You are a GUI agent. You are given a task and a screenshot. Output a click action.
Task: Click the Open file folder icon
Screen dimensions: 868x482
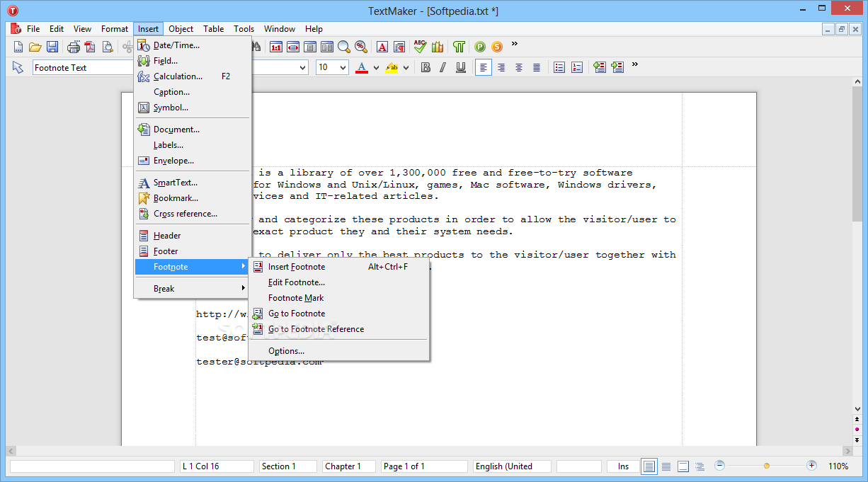(x=35, y=47)
